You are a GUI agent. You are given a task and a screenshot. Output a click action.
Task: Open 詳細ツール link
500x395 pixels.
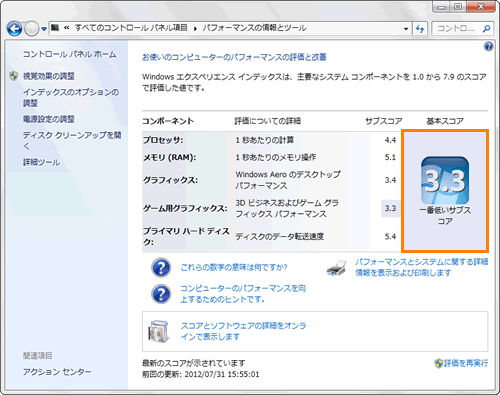point(41,162)
